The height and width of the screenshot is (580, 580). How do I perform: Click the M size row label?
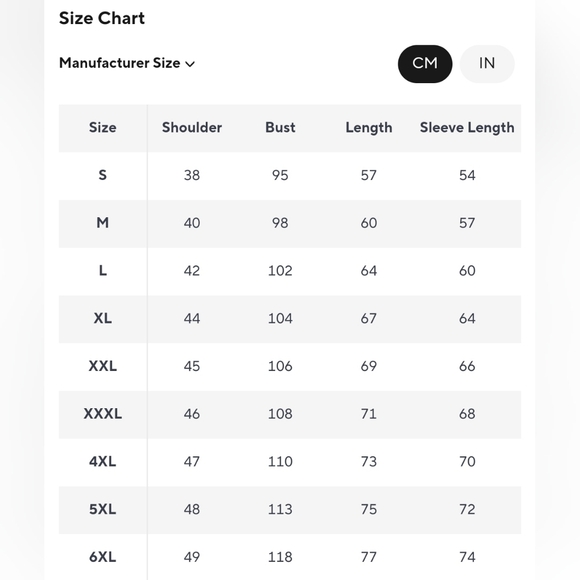point(102,223)
